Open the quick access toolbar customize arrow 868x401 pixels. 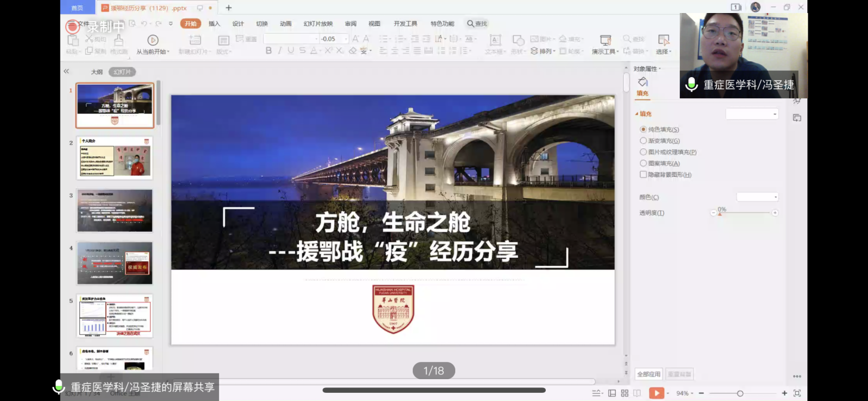coord(170,23)
